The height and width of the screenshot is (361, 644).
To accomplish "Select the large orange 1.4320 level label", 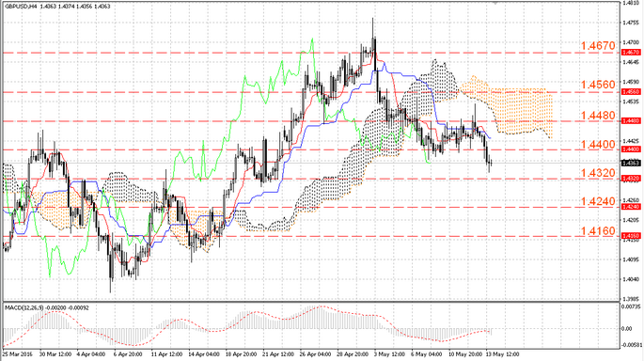I will (x=598, y=173).
